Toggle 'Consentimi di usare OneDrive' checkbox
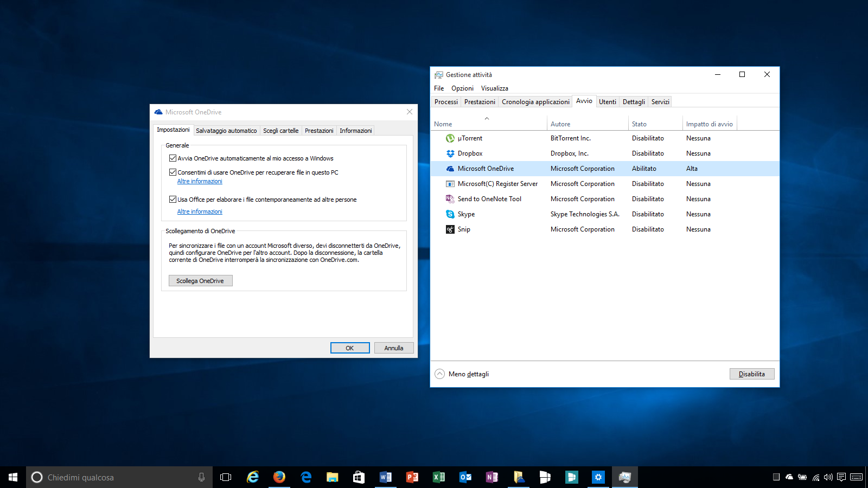868x488 pixels. (x=173, y=172)
